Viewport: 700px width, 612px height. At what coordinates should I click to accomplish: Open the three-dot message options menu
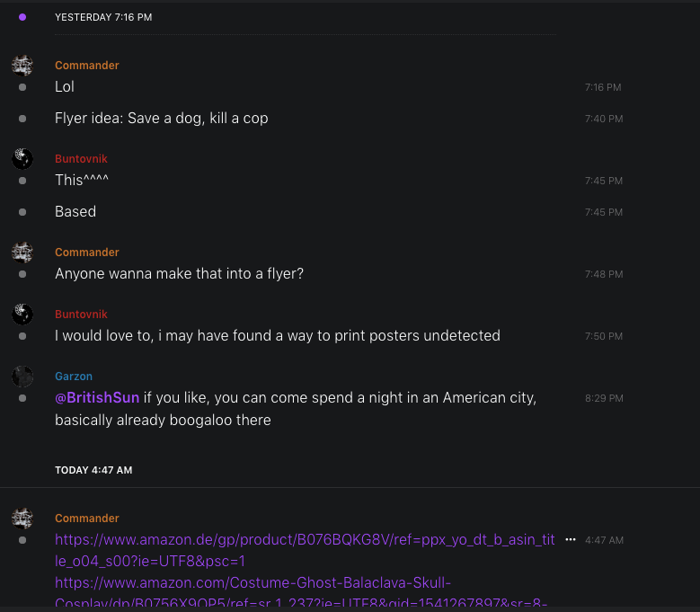(x=570, y=540)
